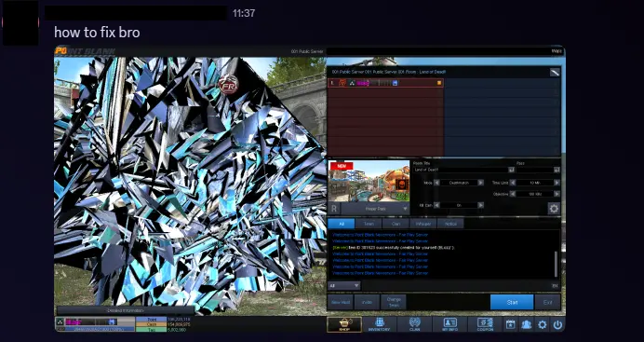This screenshot has width=644, height=342.
Task: Click the power exit game icon
Action: (x=557, y=324)
